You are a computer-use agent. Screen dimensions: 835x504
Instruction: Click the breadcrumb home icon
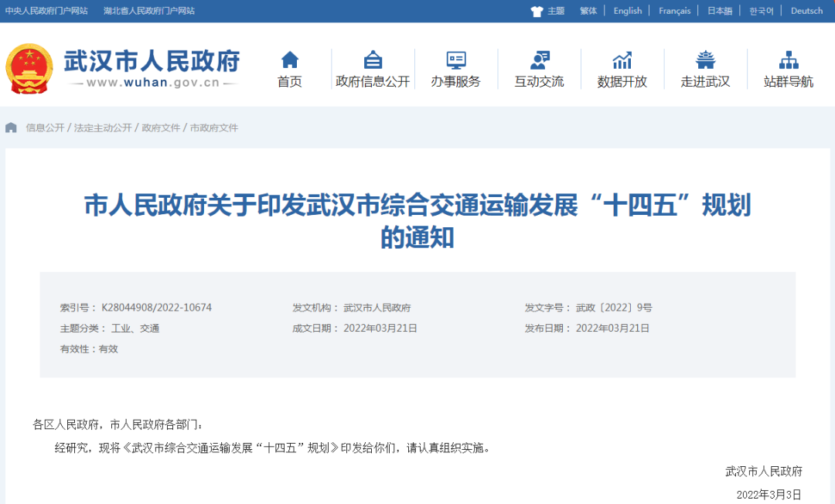(x=11, y=128)
